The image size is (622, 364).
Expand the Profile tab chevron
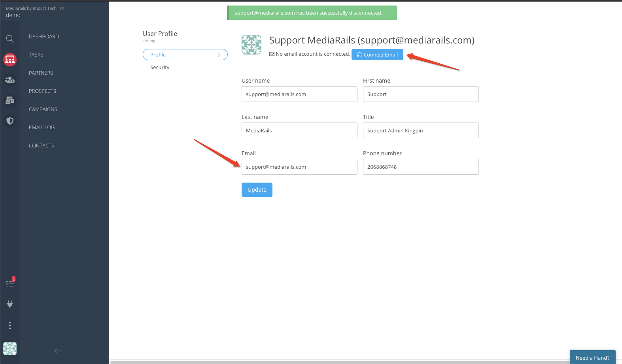pos(219,55)
